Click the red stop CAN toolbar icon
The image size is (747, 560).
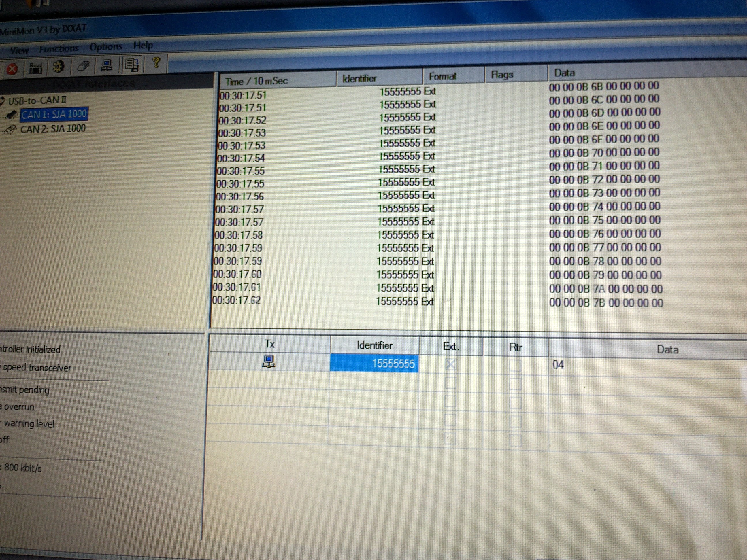(x=12, y=69)
